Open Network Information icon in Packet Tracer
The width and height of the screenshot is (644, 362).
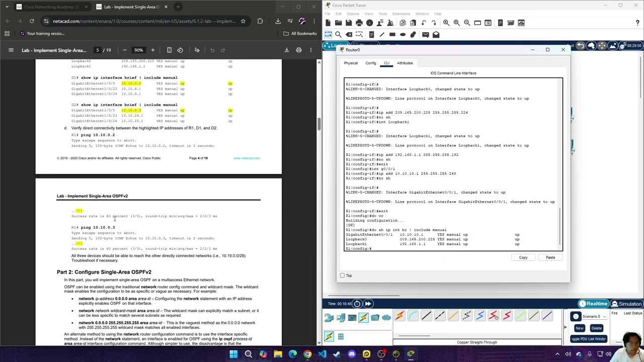pos(370,23)
